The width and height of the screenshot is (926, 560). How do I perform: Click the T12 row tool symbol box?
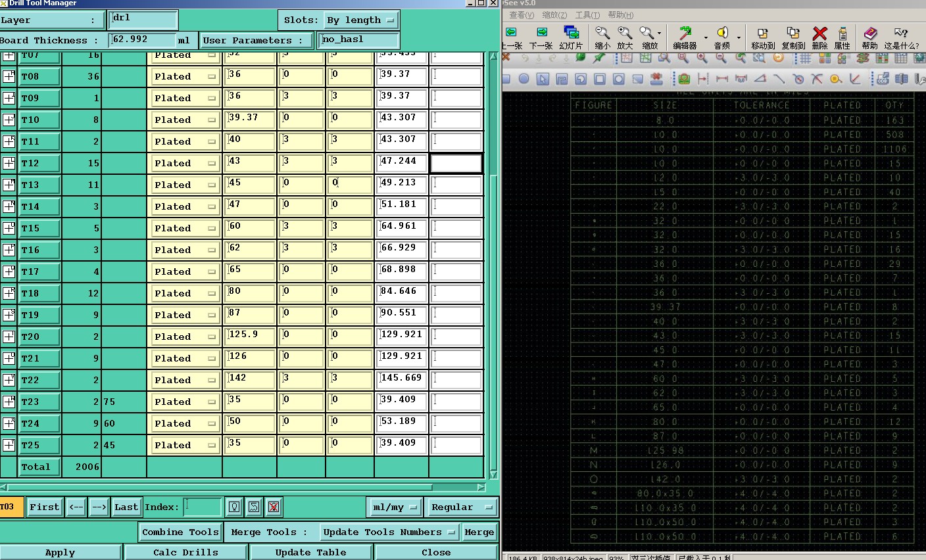[9, 163]
